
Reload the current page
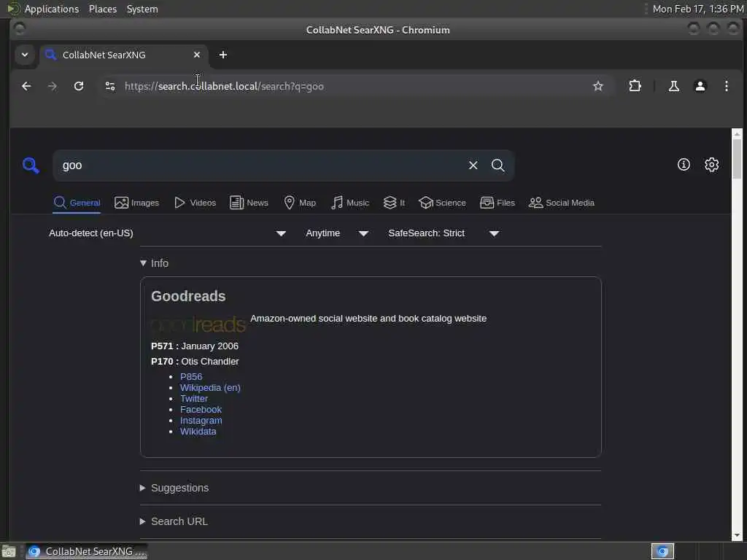79,86
